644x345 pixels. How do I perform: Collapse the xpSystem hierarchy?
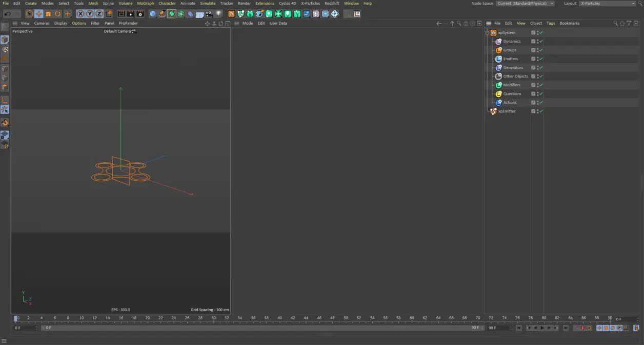(487, 32)
